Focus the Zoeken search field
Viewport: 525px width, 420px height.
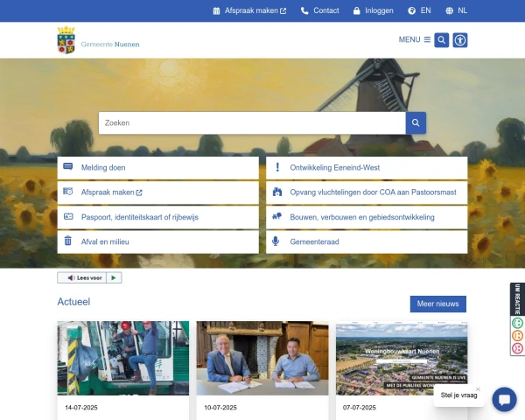tap(252, 122)
